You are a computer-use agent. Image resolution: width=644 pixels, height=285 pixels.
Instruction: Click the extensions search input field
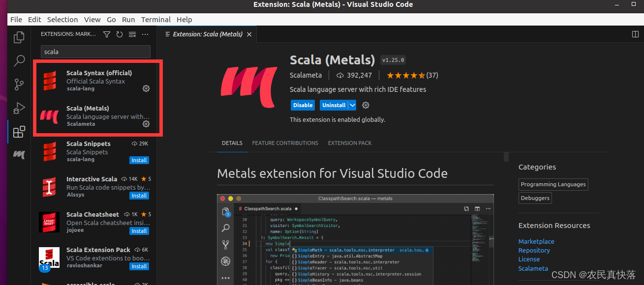coord(95,52)
